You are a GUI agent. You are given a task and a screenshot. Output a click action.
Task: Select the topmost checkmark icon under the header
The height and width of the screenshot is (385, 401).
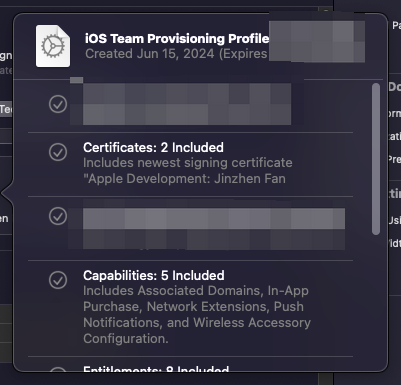click(x=58, y=104)
